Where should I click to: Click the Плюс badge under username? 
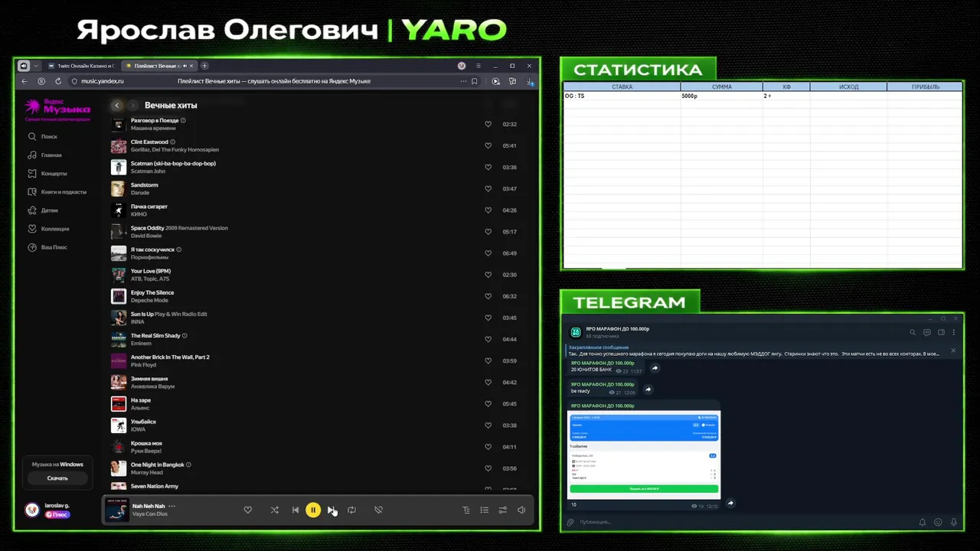coord(57,514)
